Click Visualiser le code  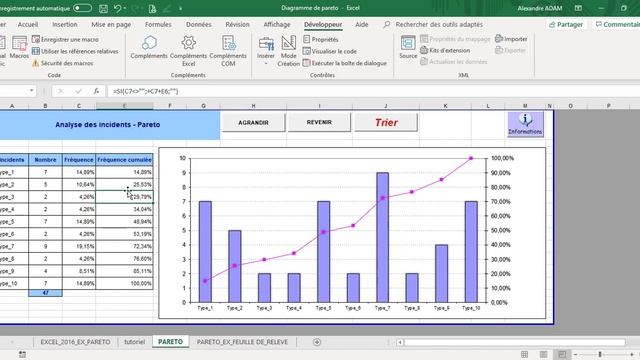pos(330,51)
